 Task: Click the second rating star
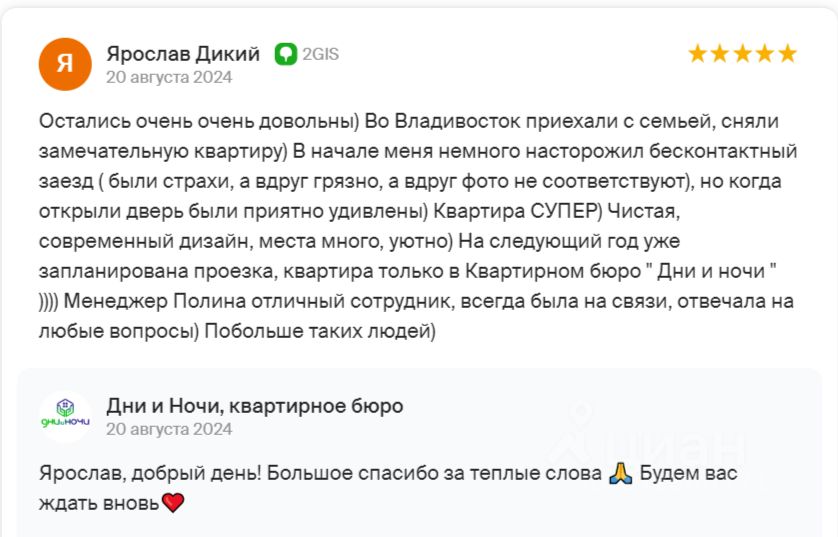720,54
